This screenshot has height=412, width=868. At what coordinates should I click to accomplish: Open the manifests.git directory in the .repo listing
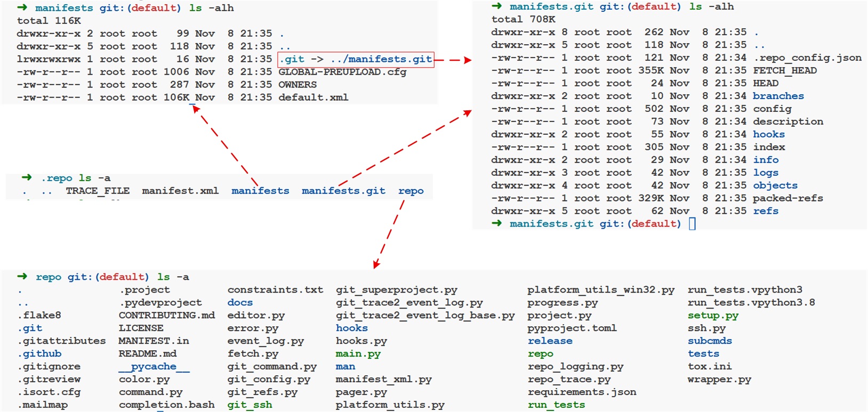tap(343, 191)
